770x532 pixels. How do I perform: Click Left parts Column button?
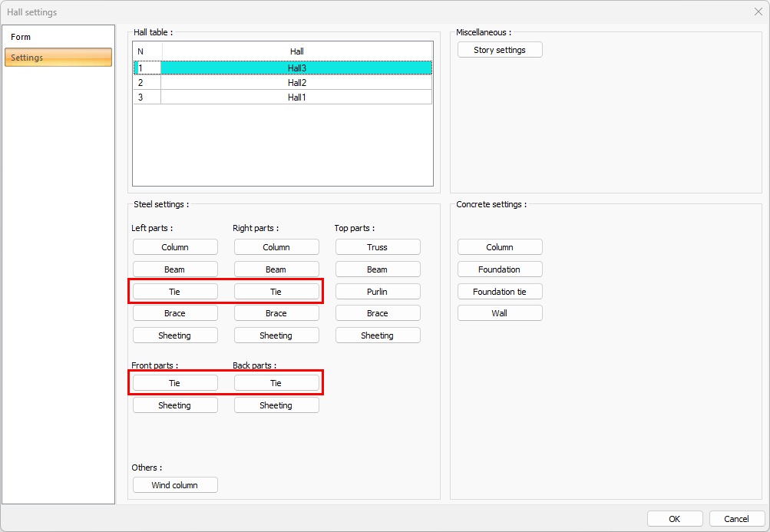[x=175, y=247]
